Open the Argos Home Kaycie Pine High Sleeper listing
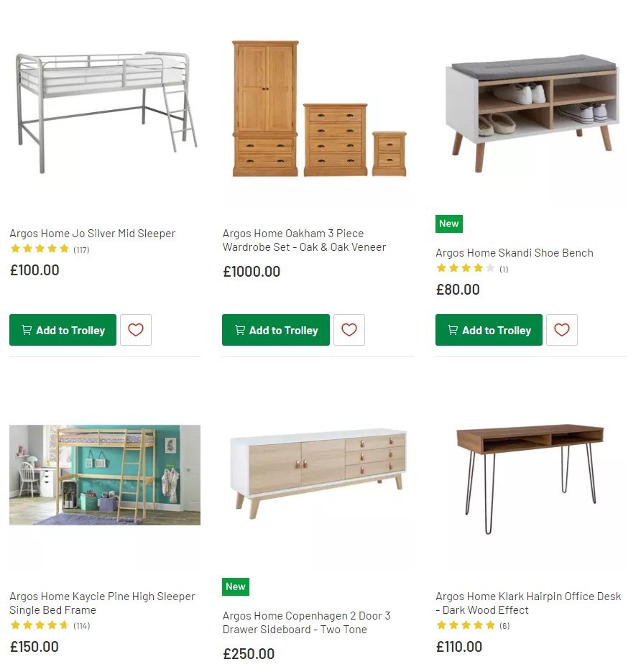Viewport: 641px width, 672px height. pos(101,603)
